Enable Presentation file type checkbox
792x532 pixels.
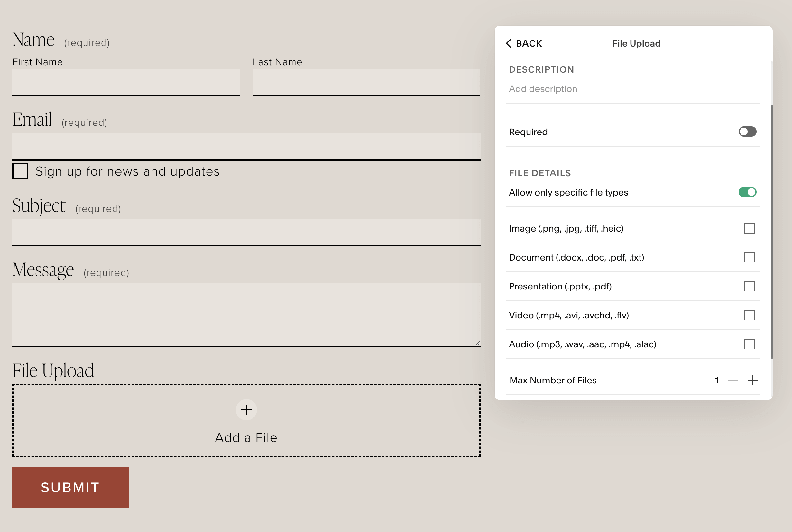[749, 286]
